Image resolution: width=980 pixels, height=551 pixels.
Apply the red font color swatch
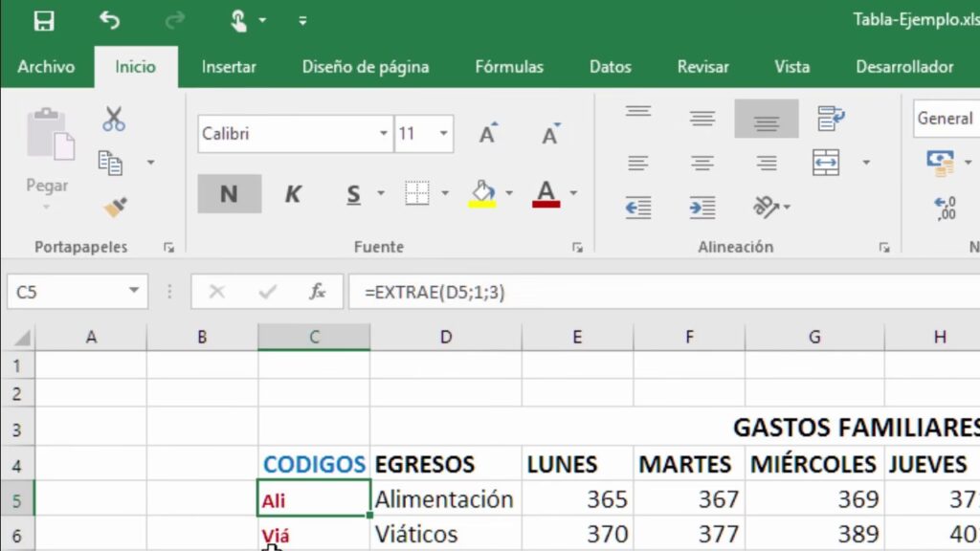coord(546,194)
